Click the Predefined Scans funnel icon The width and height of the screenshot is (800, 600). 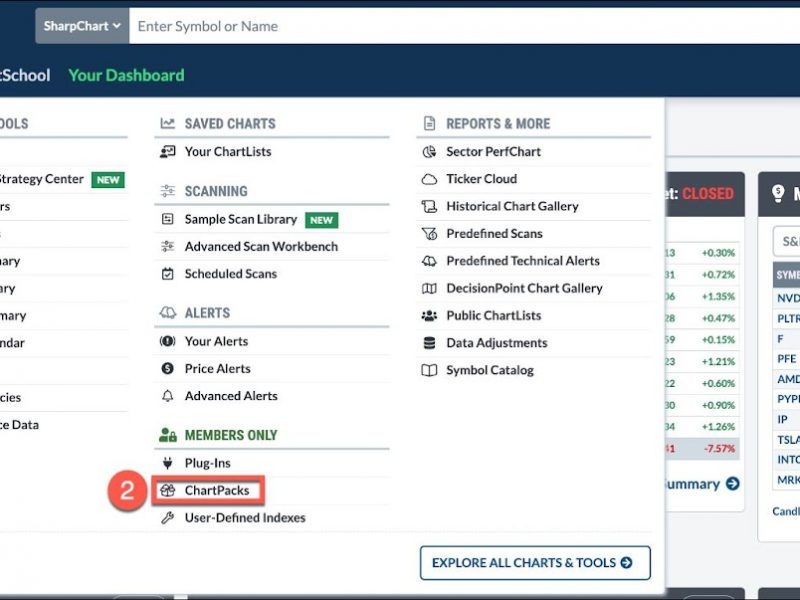429,234
